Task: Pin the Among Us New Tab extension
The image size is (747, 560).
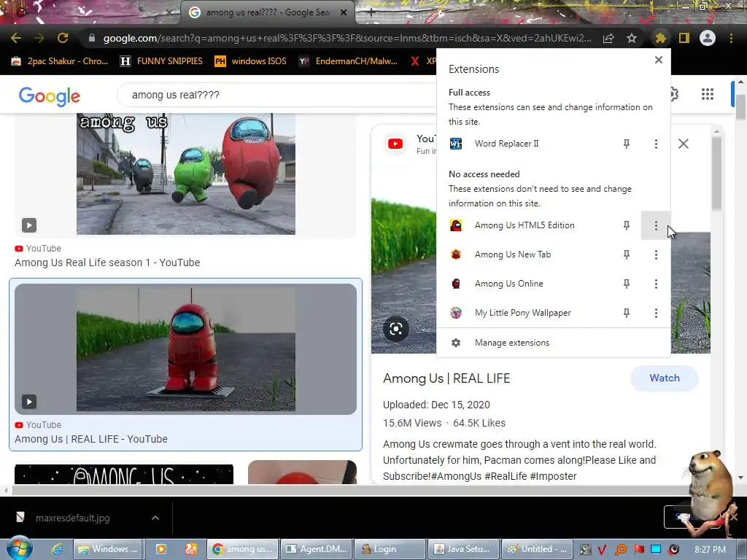Action: (x=627, y=254)
